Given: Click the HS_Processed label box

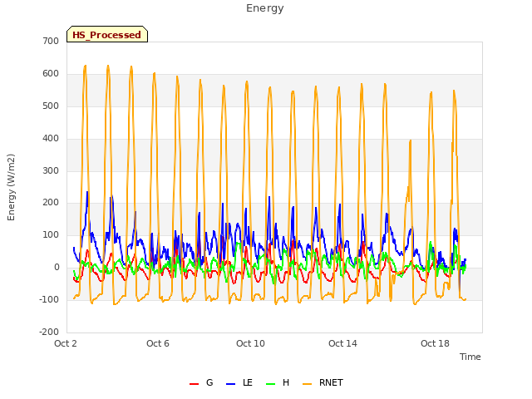Looking at the screenshot, I should 107,34.
